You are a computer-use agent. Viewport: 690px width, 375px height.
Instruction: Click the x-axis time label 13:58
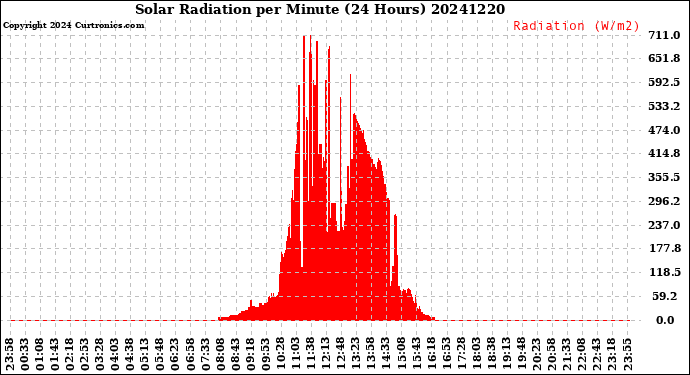(x=371, y=355)
